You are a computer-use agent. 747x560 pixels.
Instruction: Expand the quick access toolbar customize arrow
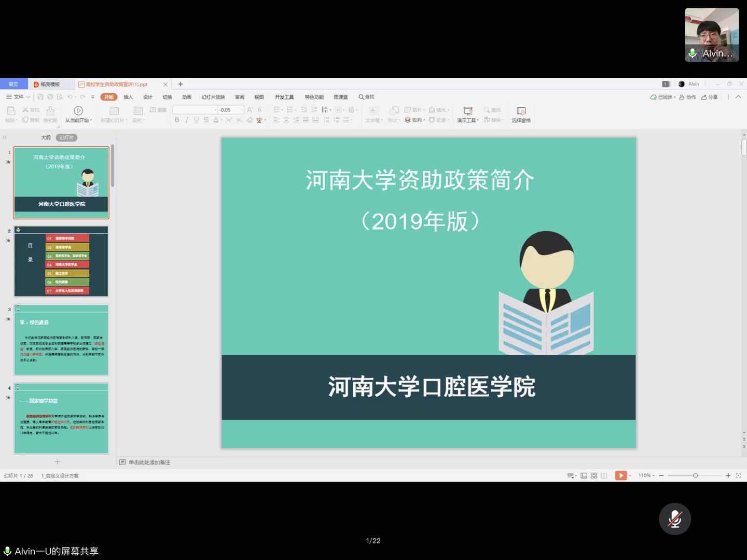point(93,97)
